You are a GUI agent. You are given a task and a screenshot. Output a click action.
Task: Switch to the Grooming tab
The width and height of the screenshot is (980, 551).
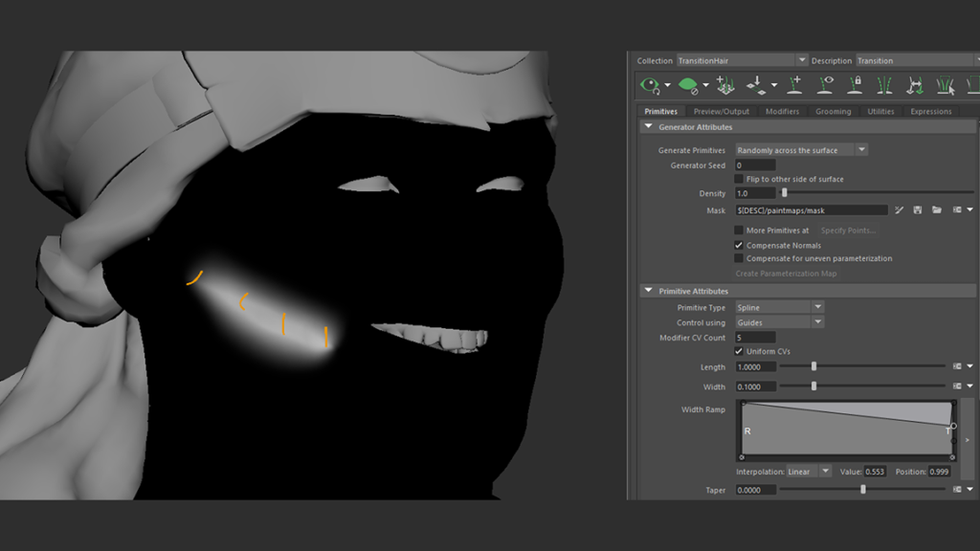(833, 111)
